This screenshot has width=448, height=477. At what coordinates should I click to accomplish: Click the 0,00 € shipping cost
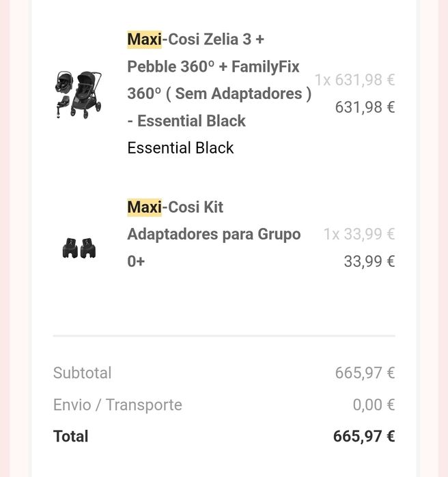(x=374, y=405)
